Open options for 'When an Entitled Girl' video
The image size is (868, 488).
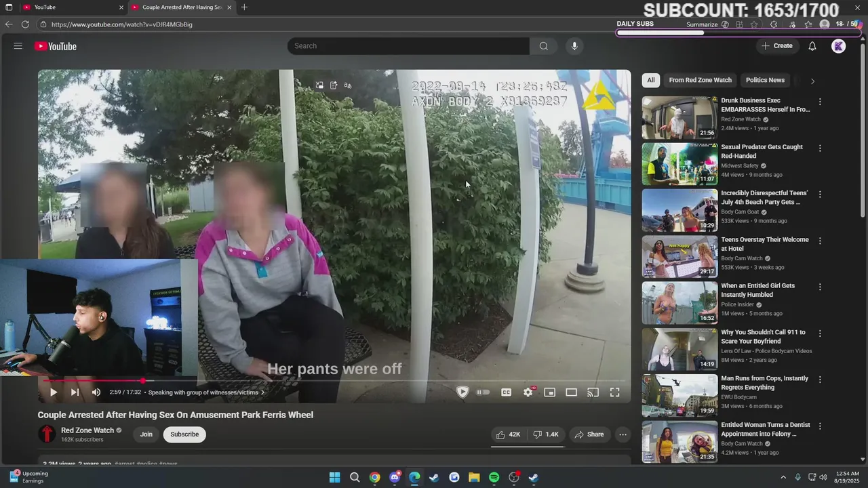point(820,287)
